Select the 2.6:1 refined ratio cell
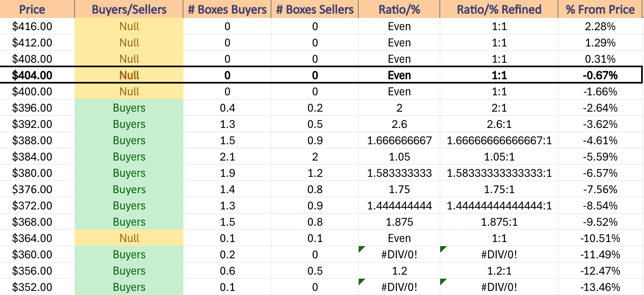Image resolution: width=644 pixels, height=295 pixels. point(499,124)
